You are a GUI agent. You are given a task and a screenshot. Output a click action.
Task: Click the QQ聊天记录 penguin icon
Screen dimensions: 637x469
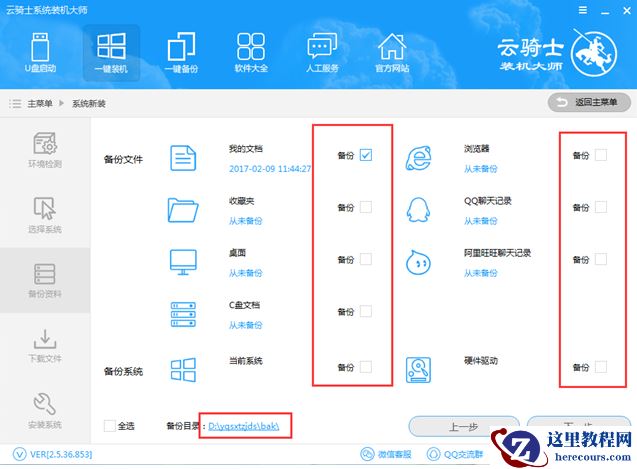(x=418, y=210)
